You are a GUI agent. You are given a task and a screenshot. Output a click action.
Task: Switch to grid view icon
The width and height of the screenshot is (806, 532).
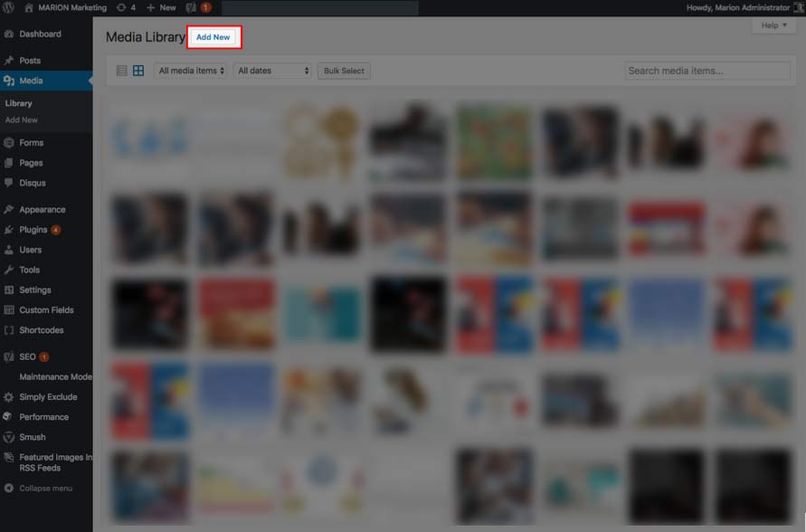coord(138,71)
